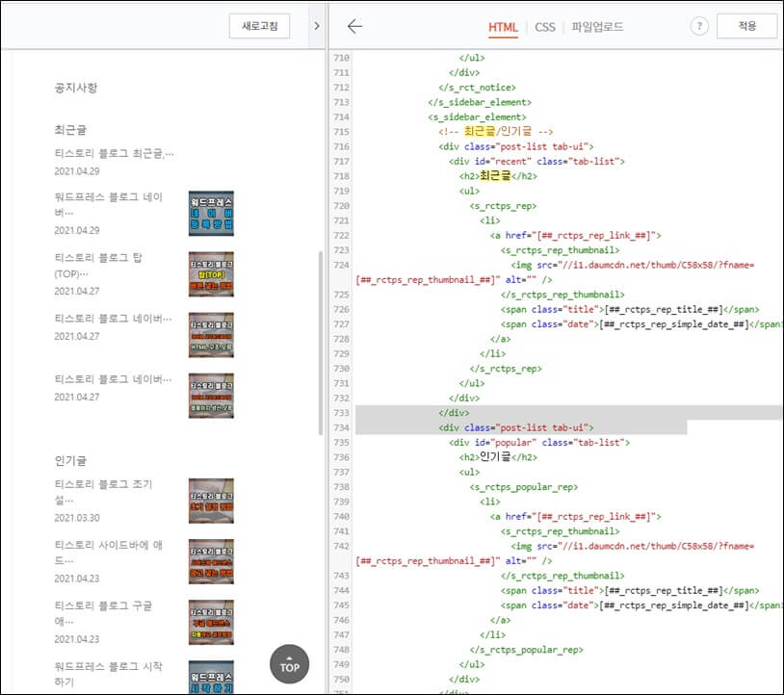Click line 716 div class post-list tab-ui

click(516, 146)
